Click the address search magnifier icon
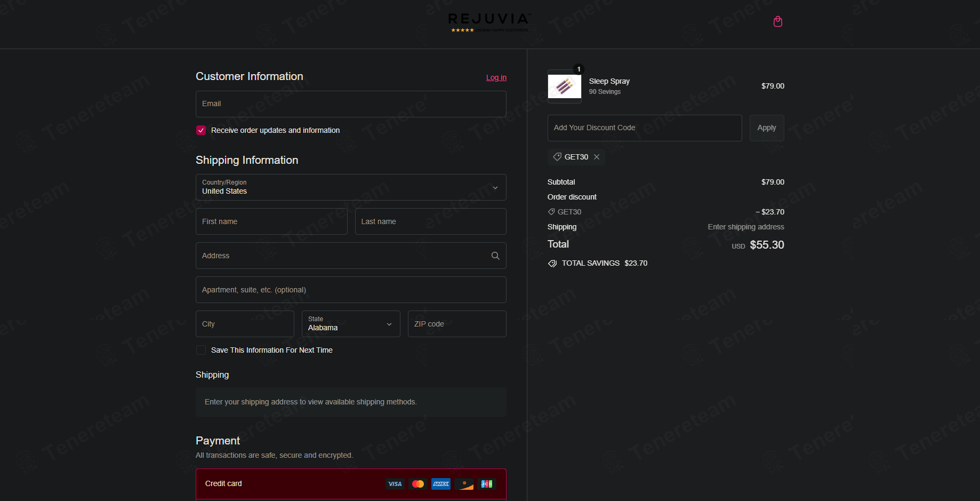This screenshot has width=980, height=501. coord(495,256)
